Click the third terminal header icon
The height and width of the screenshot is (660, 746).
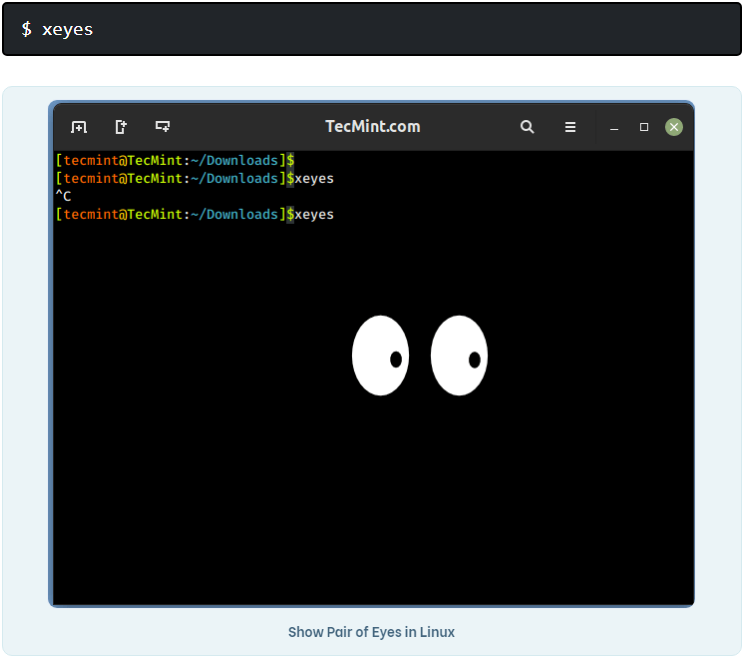pos(162,127)
